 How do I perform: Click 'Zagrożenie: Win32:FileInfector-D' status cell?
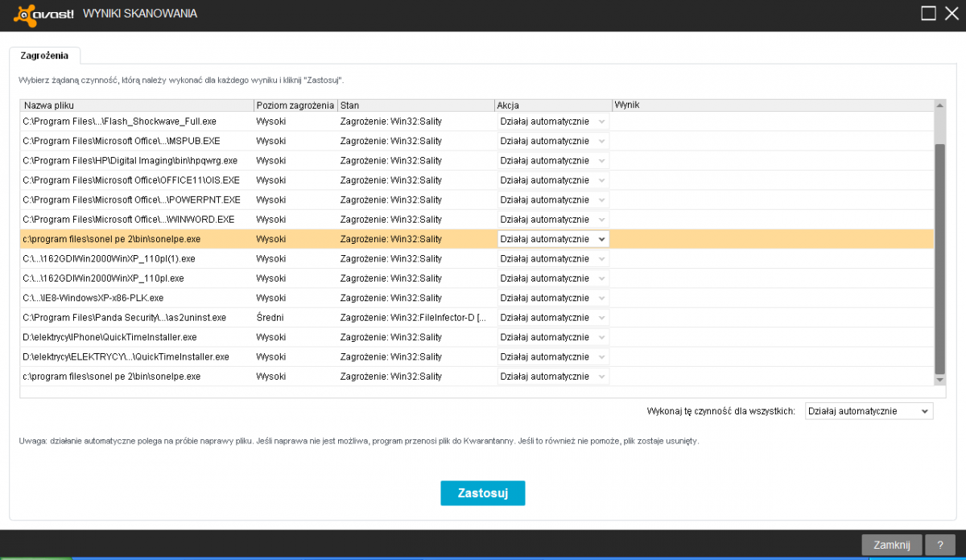coord(413,317)
